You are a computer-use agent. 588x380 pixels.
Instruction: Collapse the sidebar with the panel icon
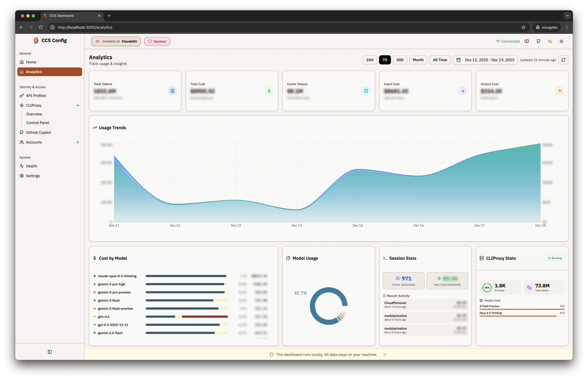(x=50, y=352)
